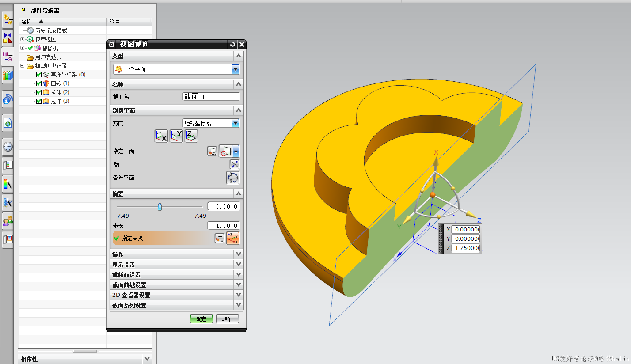Click the Z coordinate field 1.75000
Viewport: 631px width, 364px height.
(x=466, y=248)
